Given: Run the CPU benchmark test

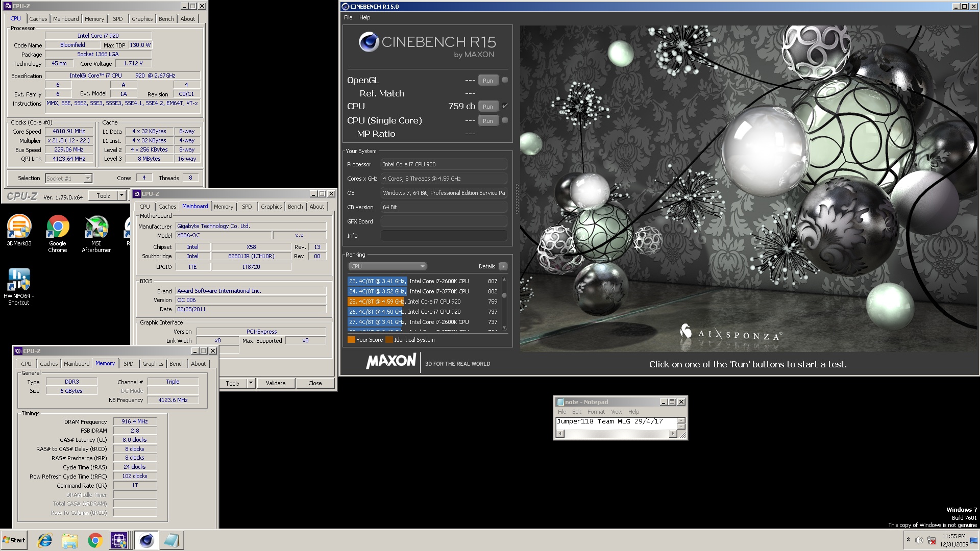Looking at the screenshot, I should [488, 106].
